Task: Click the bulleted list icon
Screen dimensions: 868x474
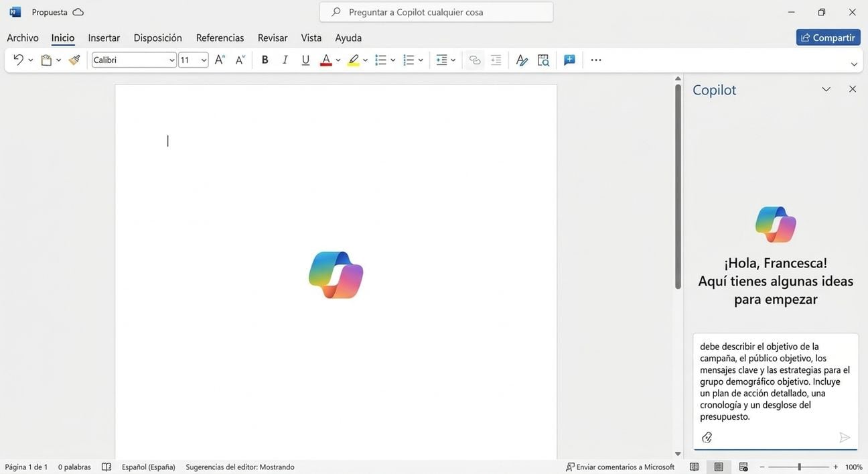Action: coord(380,60)
